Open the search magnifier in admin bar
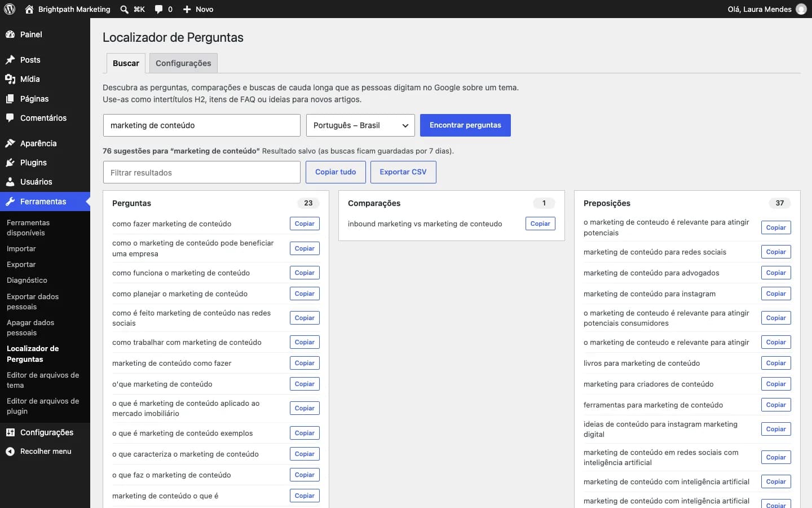The image size is (812, 508). tap(125, 9)
